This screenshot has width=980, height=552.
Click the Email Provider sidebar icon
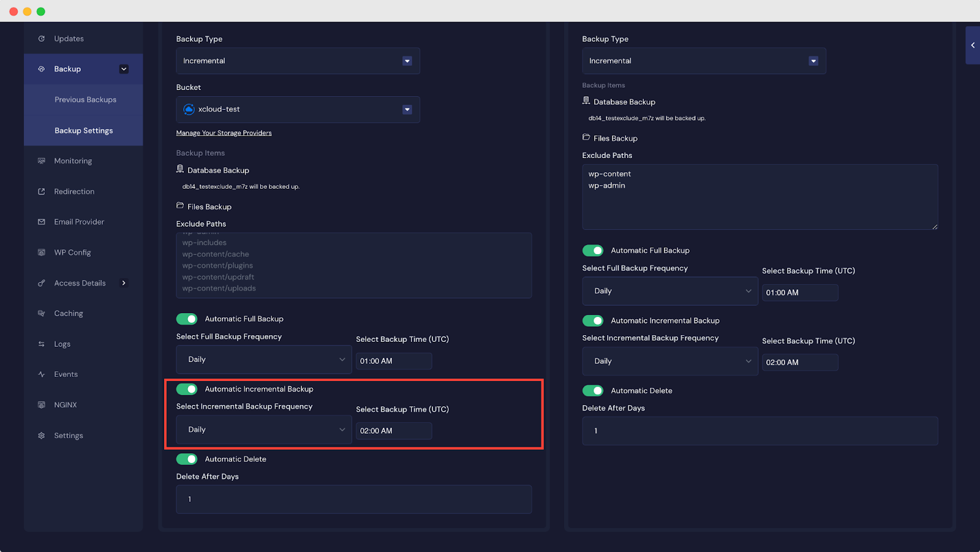pyautogui.click(x=42, y=221)
